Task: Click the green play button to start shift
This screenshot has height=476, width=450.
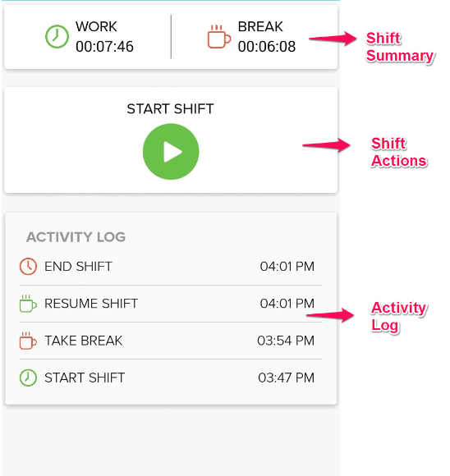Action: [171, 152]
